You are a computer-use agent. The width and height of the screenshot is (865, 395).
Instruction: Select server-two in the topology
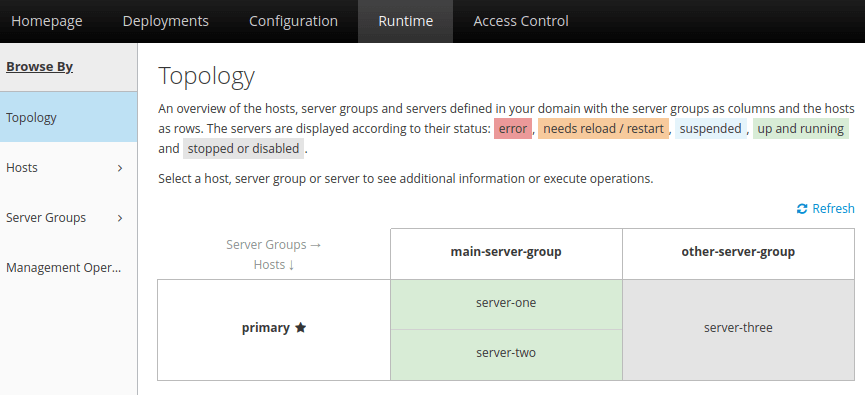point(506,355)
